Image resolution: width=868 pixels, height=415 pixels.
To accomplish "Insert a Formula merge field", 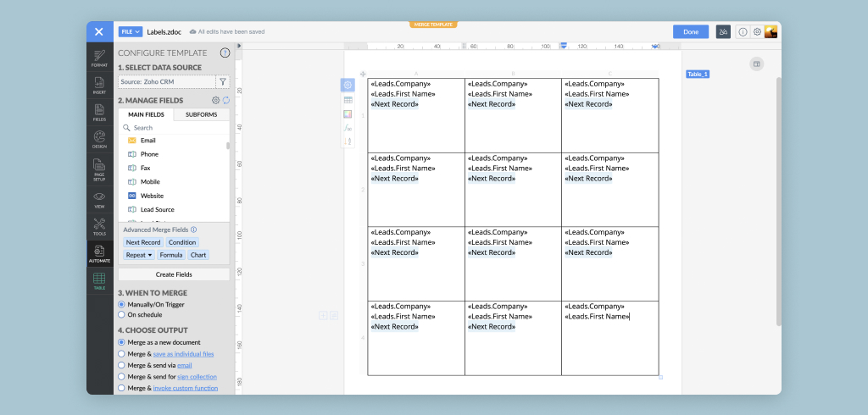I will (x=171, y=255).
